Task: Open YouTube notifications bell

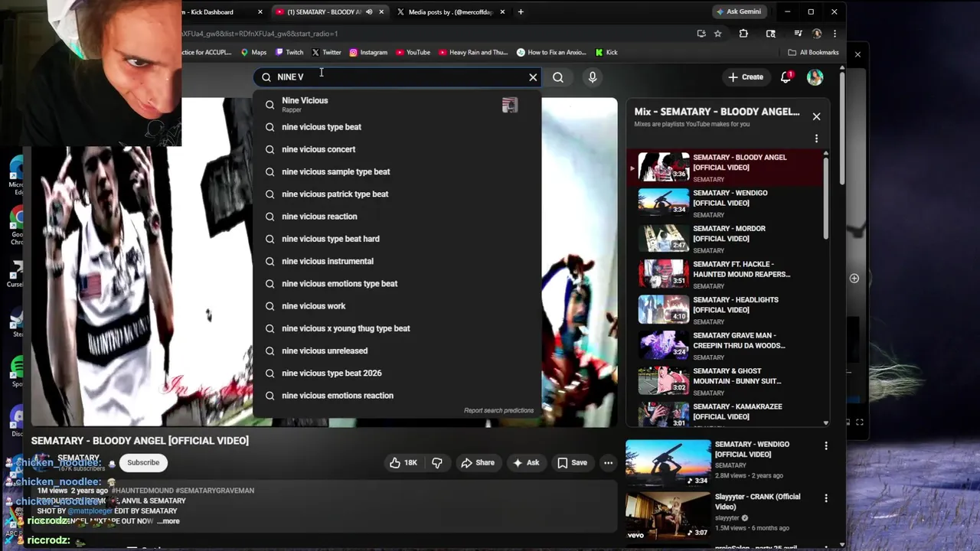Action: [x=786, y=77]
